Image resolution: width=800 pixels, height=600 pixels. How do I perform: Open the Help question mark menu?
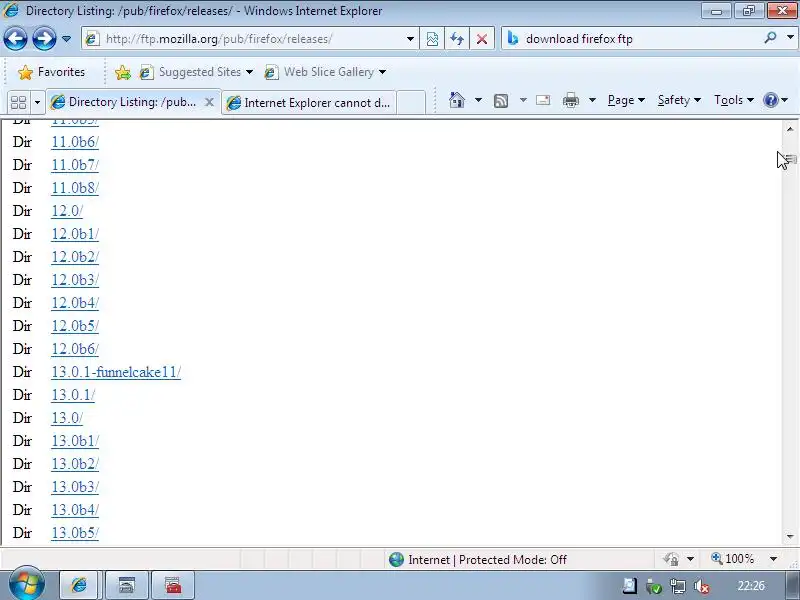775,100
